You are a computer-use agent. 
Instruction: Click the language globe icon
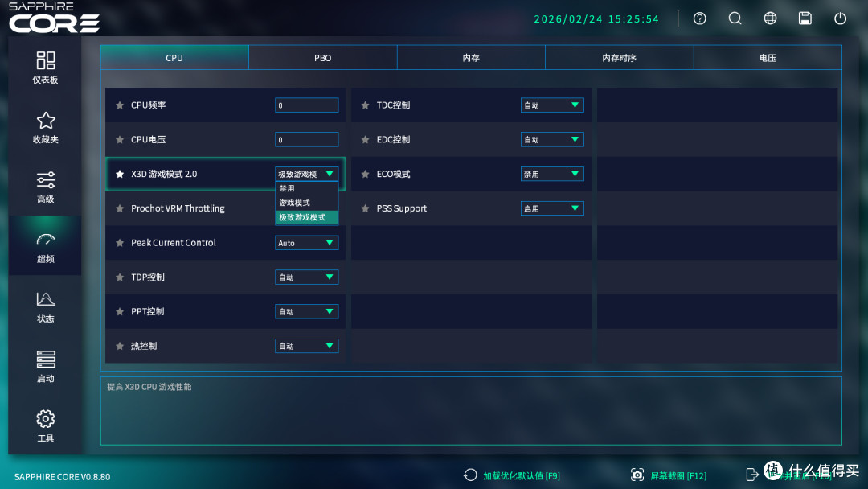point(770,18)
